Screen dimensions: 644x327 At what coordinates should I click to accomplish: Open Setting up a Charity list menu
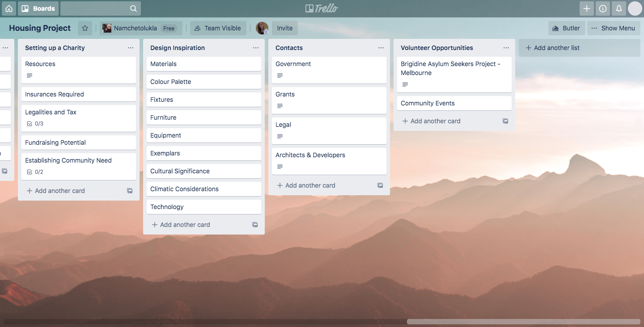click(x=131, y=48)
